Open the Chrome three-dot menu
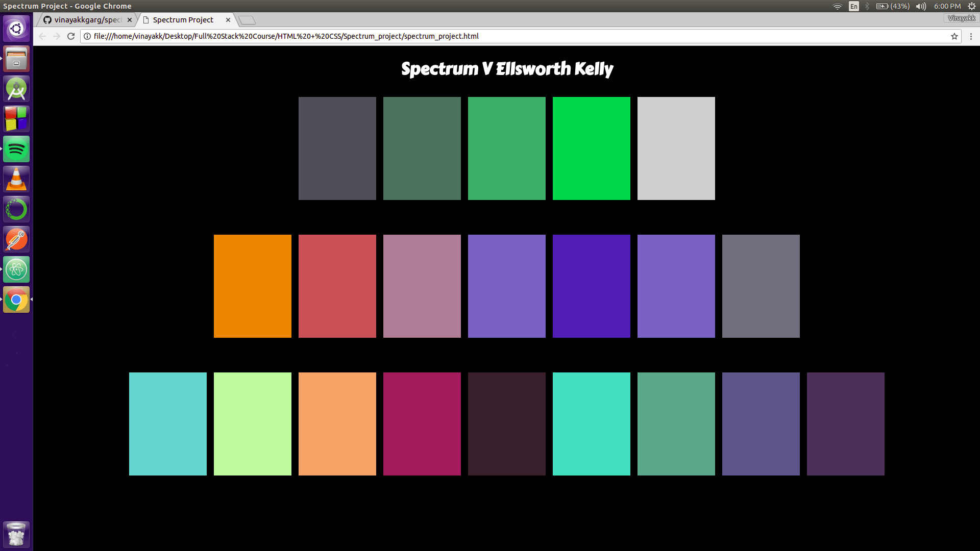Viewport: 980px width, 551px height. click(x=971, y=36)
